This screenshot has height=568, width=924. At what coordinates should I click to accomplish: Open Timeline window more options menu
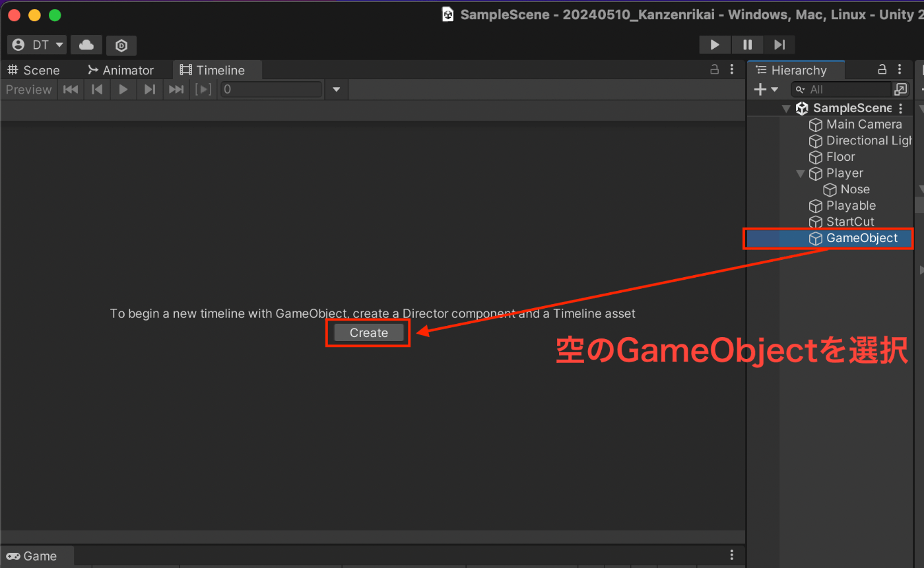point(731,69)
